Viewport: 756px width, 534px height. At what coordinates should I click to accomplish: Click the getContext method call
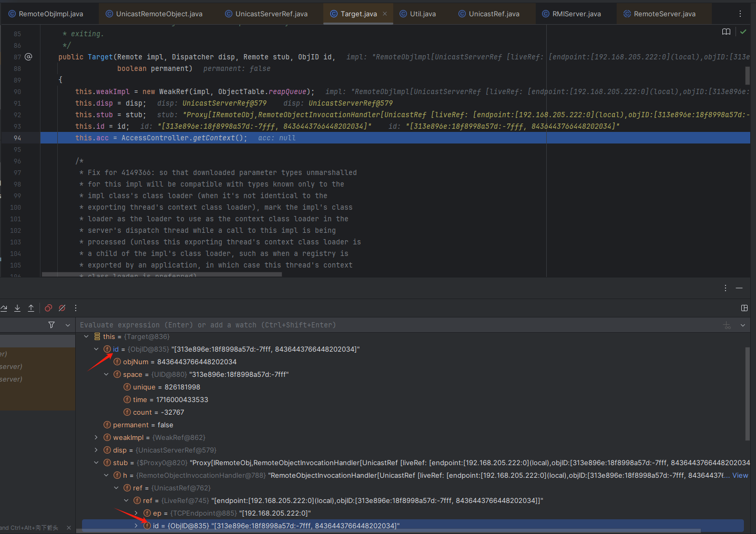point(213,138)
